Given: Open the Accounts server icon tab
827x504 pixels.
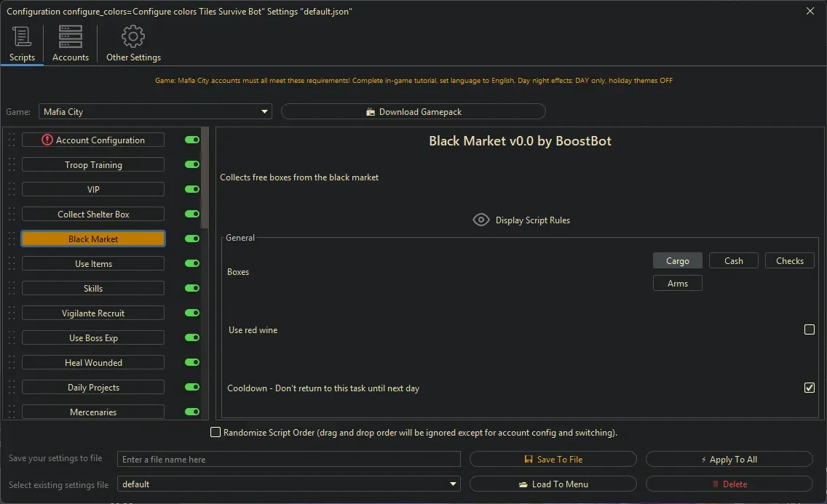Looking at the screenshot, I should 71,36.
